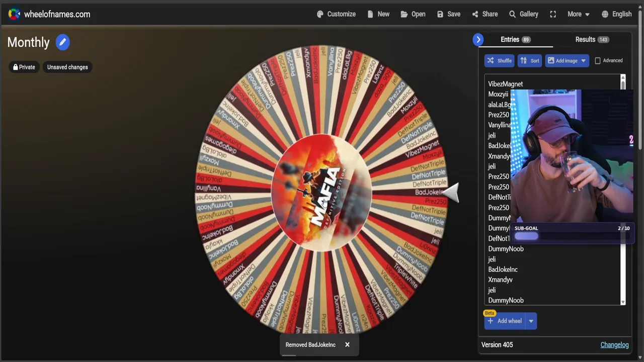Share the wheel

(x=485, y=14)
